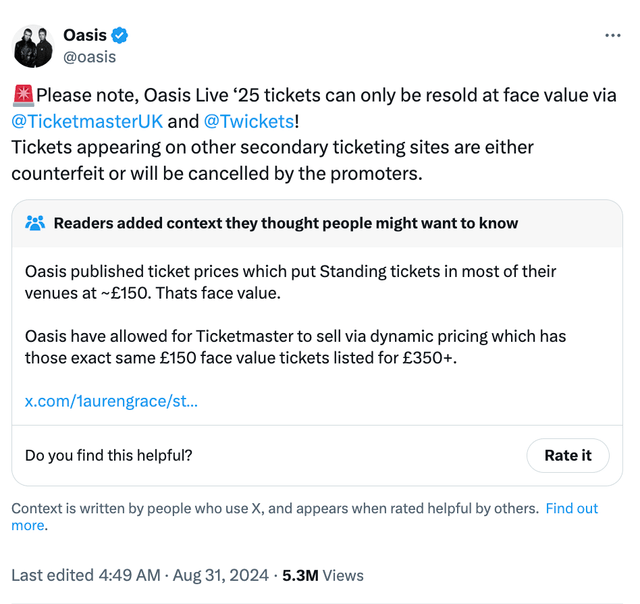Open the @Twickets mention link
Image resolution: width=640 pixels, height=604 pixels.
pyautogui.click(x=249, y=122)
